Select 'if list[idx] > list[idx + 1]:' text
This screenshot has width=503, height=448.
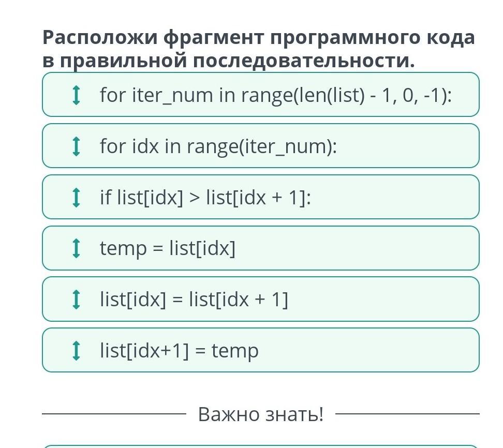tap(205, 197)
